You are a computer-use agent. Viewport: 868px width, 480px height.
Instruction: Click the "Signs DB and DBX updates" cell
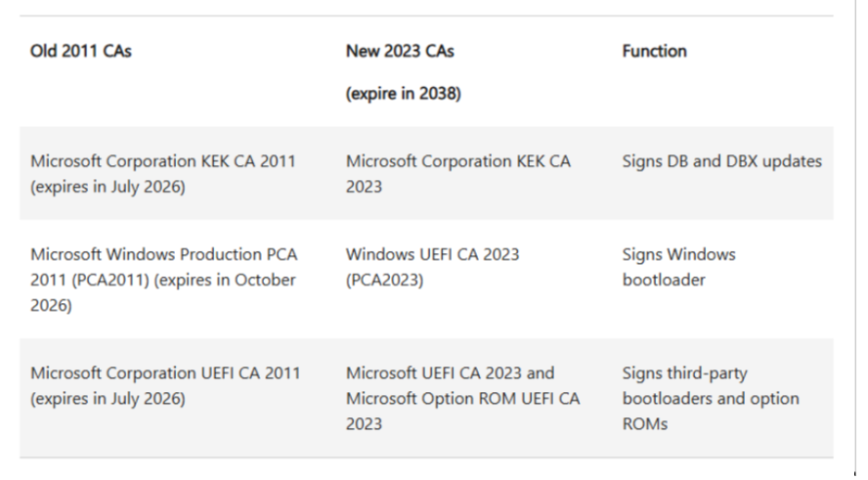pos(721,161)
